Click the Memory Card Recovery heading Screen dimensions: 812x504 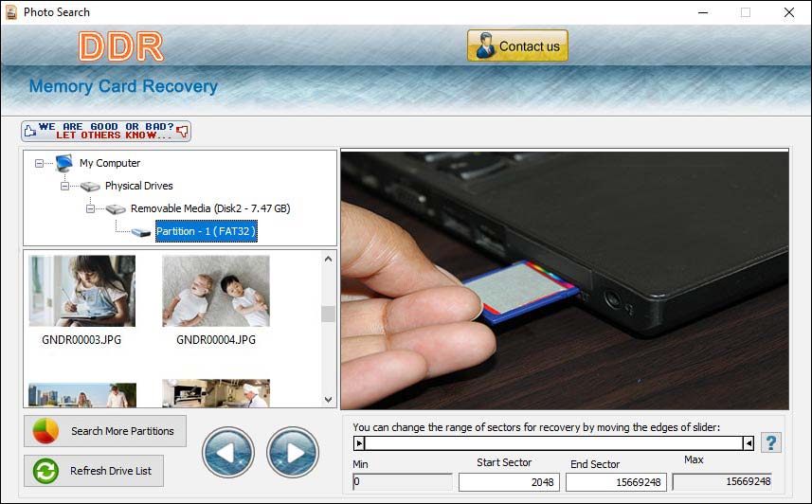123,86
